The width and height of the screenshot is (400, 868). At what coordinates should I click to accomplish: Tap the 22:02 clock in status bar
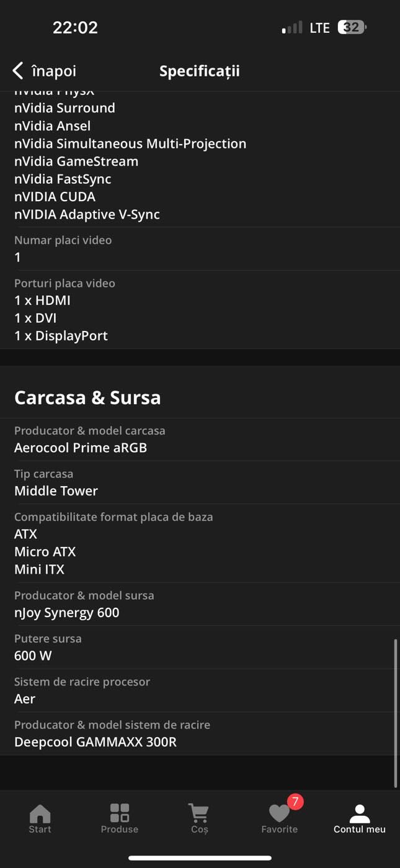(75, 27)
